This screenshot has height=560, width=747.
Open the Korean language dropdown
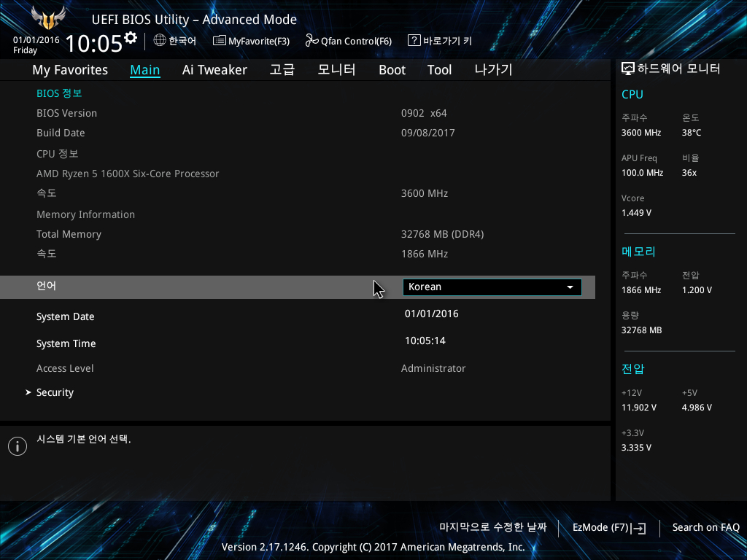(x=492, y=287)
